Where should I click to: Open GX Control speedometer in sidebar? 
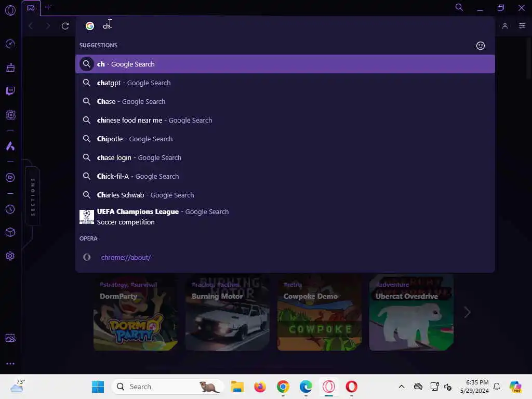(x=10, y=44)
